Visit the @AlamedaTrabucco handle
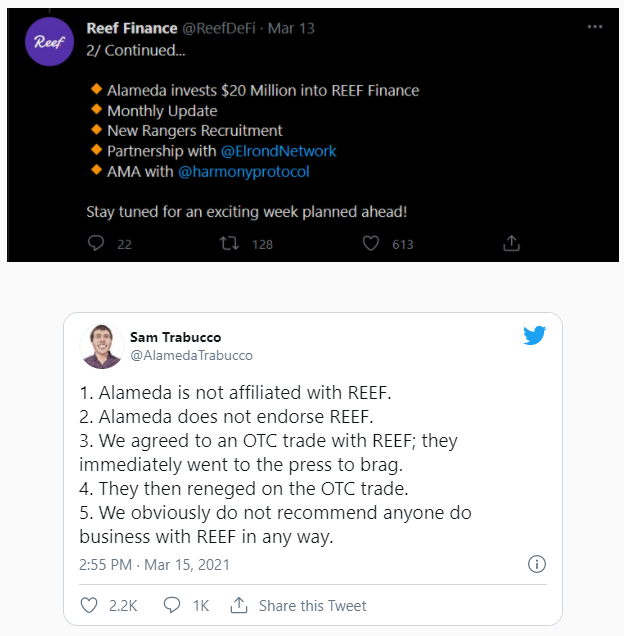The width and height of the screenshot is (624, 636). (191, 355)
